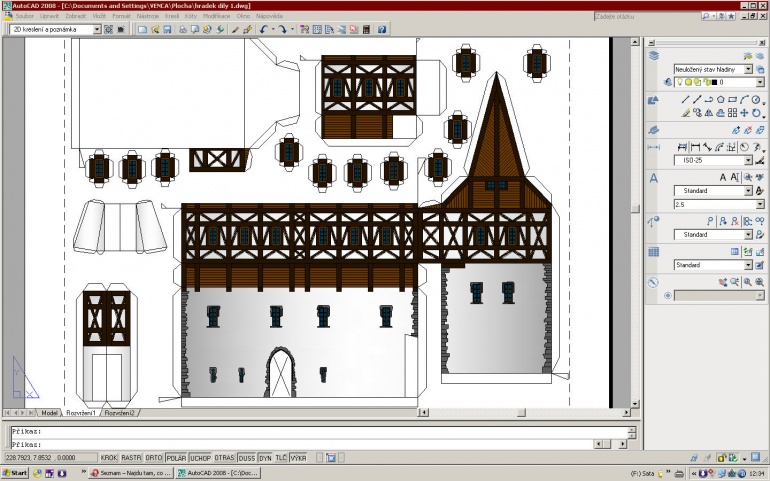Click the Windows Start button

(x=15, y=473)
